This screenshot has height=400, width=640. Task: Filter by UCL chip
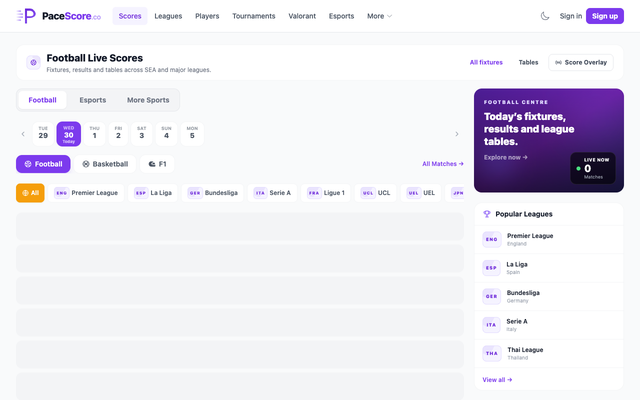coord(376,193)
